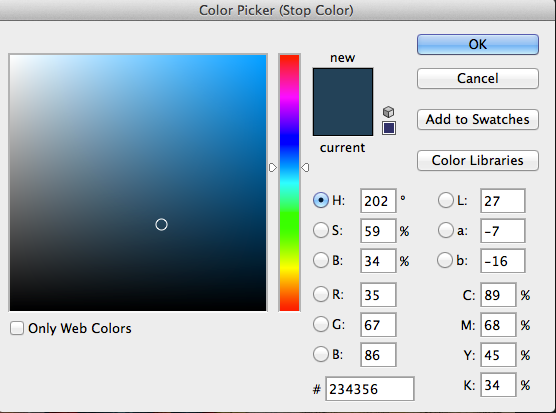Confirm with the OK button
The width and height of the screenshot is (556, 413).
click(478, 44)
